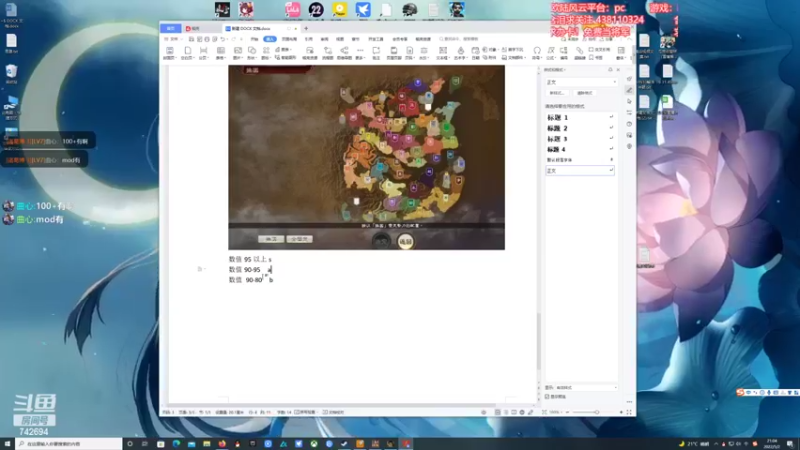
Task: Click the mind map ribbon icon
Action: coord(344,53)
